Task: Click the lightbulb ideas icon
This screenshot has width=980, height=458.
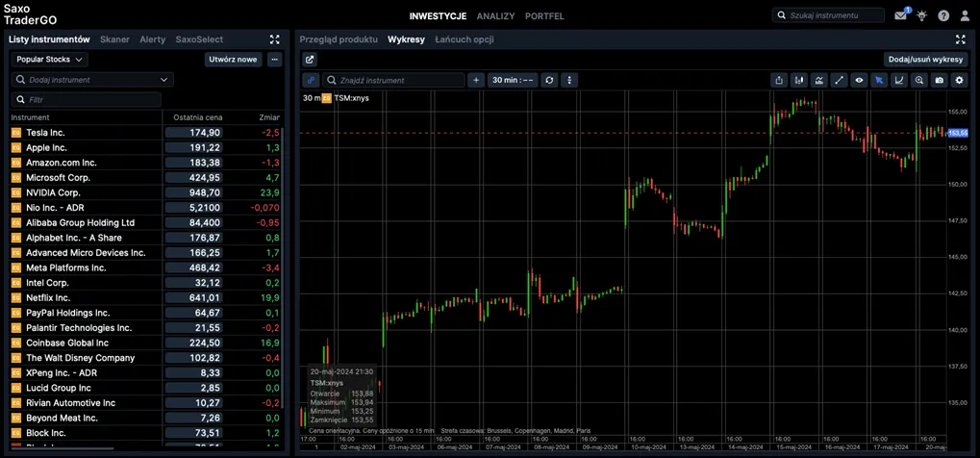Action: [922, 15]
